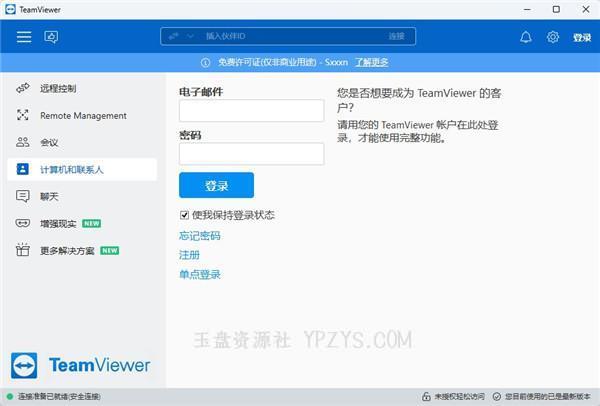The height and width of the screenshot is (406, 600).
Task: Click the 远程控制 remote control sidebar icon
Action: (23, 89)
